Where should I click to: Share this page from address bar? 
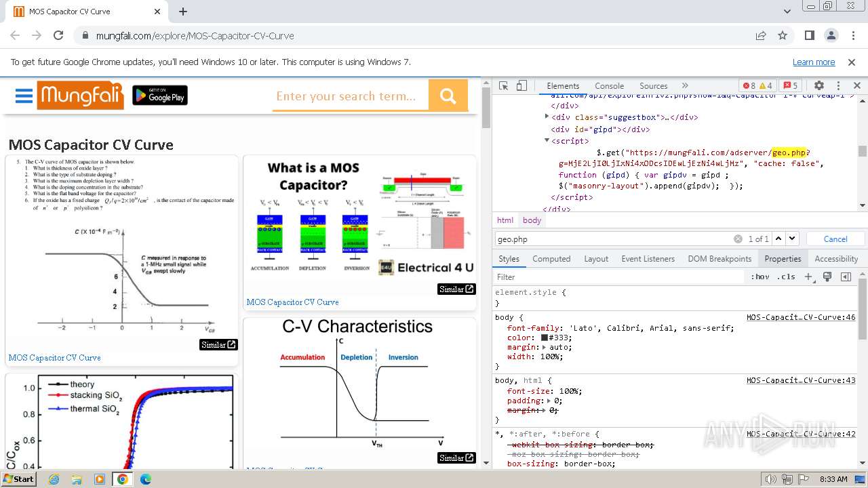click(761, 35)
